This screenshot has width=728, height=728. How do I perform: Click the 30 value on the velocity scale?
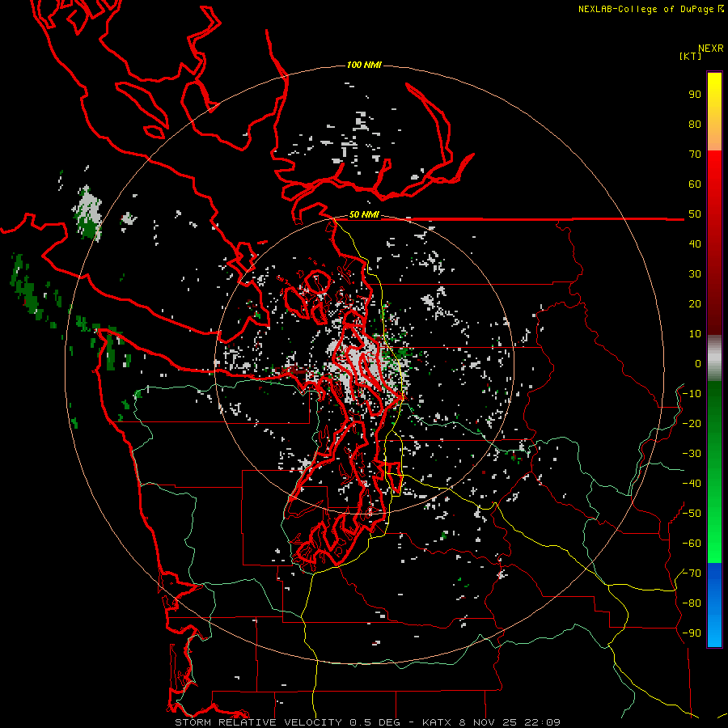695,274
